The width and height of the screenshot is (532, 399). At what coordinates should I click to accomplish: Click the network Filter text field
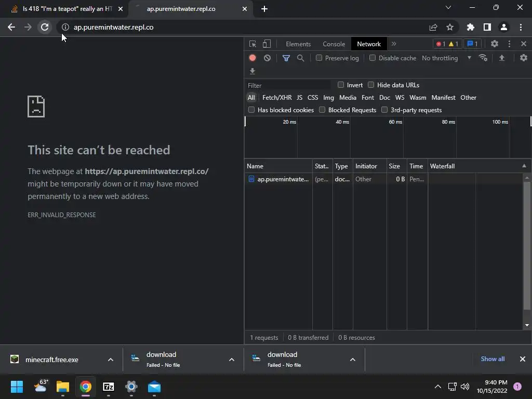[x=288, y=86]
